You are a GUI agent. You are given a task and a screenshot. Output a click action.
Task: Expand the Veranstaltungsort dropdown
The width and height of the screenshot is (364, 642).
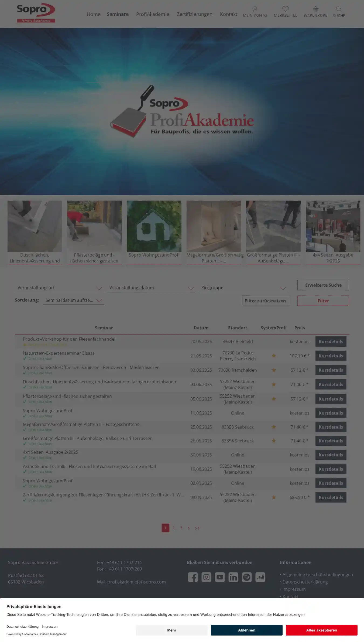(x=59, y=288)
